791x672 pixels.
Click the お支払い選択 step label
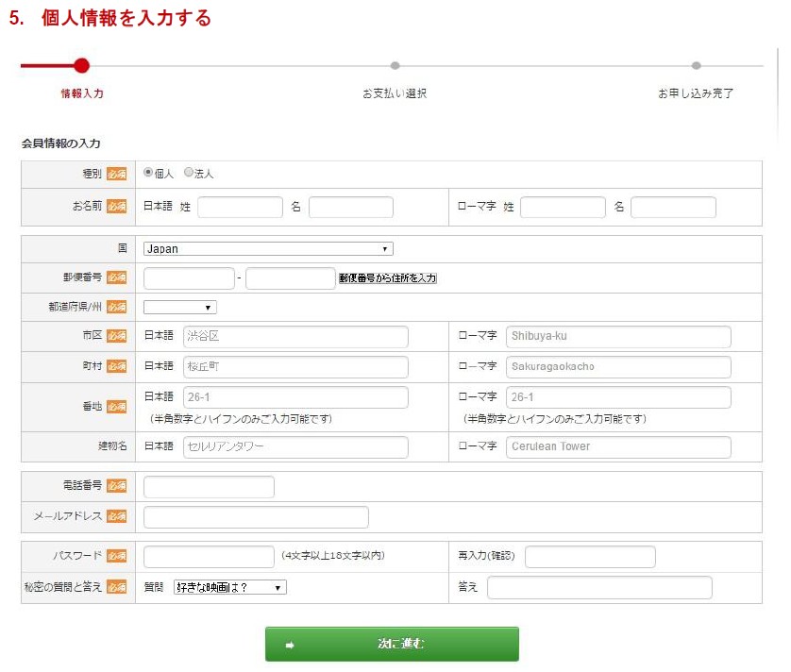[395, 93]
